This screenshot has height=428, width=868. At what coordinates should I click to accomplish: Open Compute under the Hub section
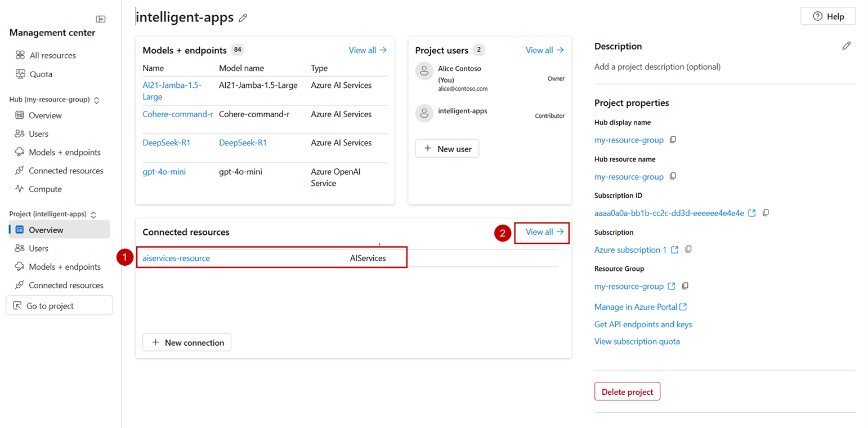(45, 189)
